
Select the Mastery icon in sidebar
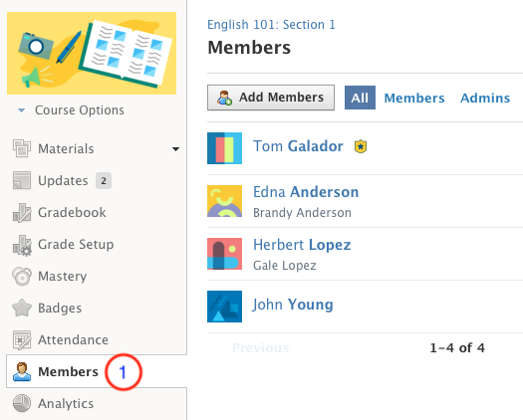pos(22,276)
